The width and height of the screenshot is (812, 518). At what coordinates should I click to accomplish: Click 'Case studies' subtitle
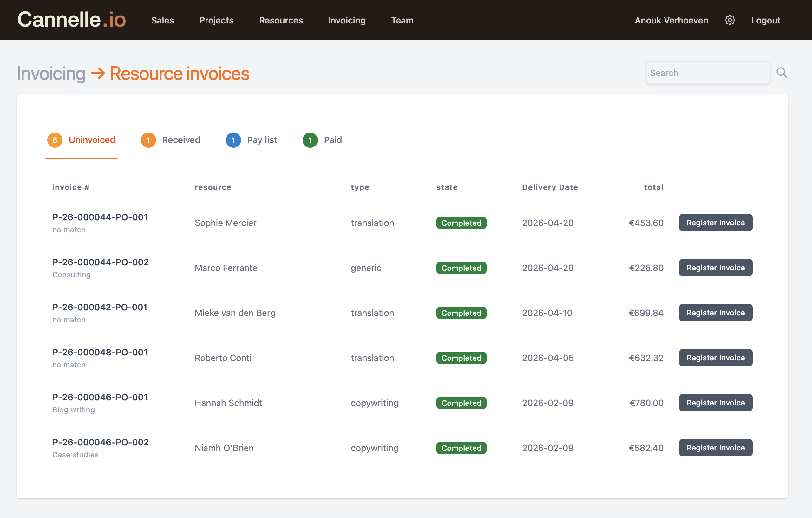coord(75,455)
